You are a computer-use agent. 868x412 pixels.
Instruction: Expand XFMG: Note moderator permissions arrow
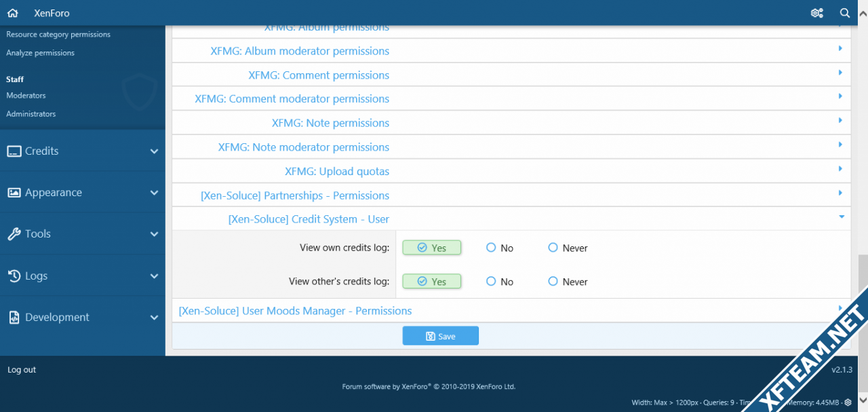pyautogui.click(x=840, y=145)
